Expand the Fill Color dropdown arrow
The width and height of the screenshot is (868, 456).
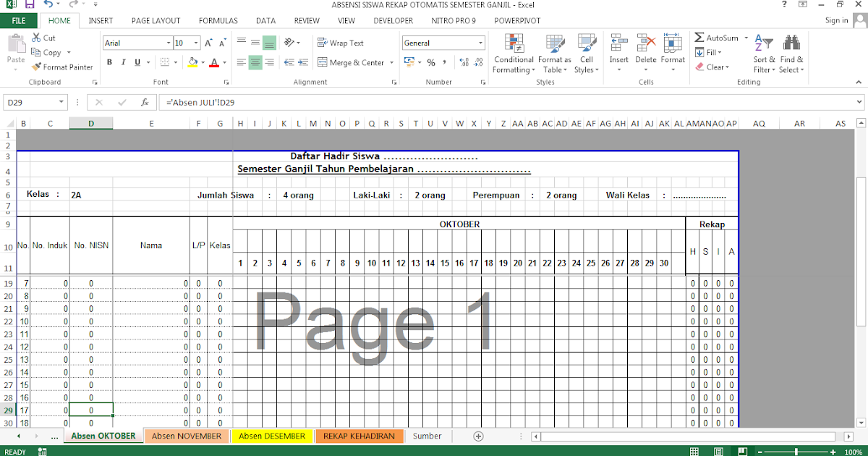point(203,63)
